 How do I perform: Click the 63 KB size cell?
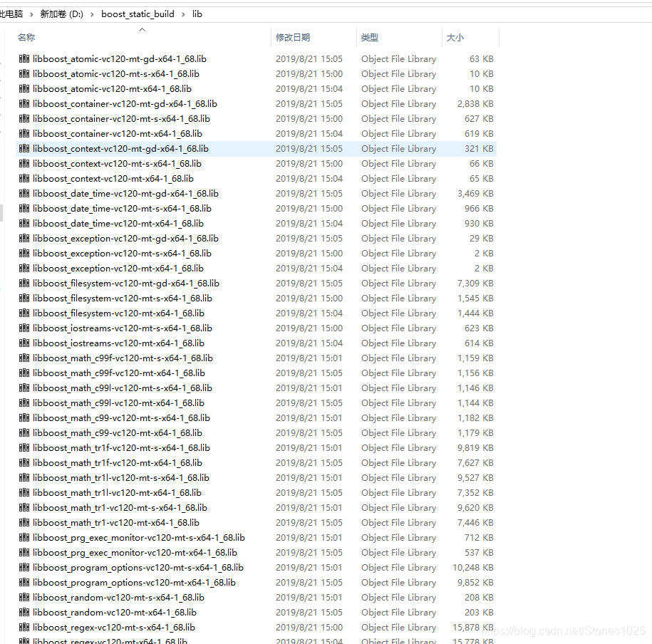point(482,58)
